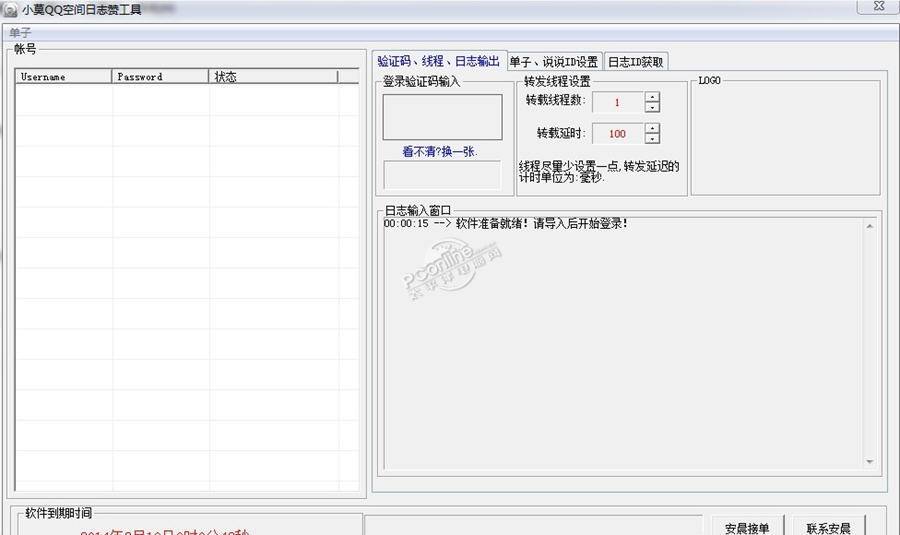
Task: Decrease 转载延时 with down arrow
Action: (652, 138)
